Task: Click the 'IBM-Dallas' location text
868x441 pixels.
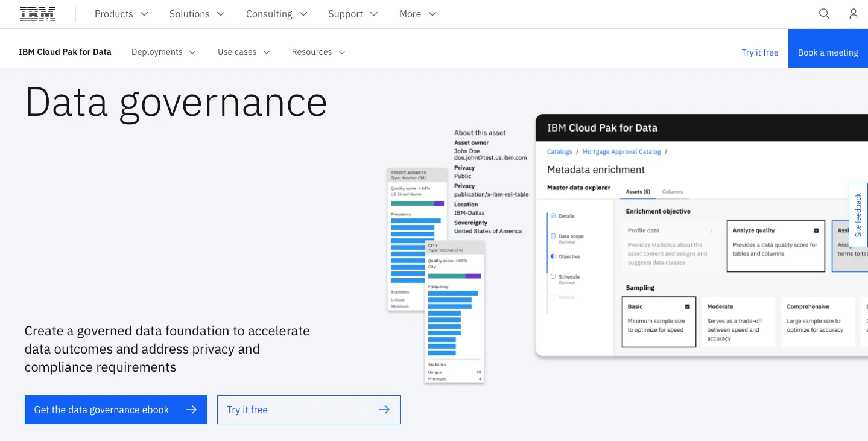Action: tap(469, 213)
